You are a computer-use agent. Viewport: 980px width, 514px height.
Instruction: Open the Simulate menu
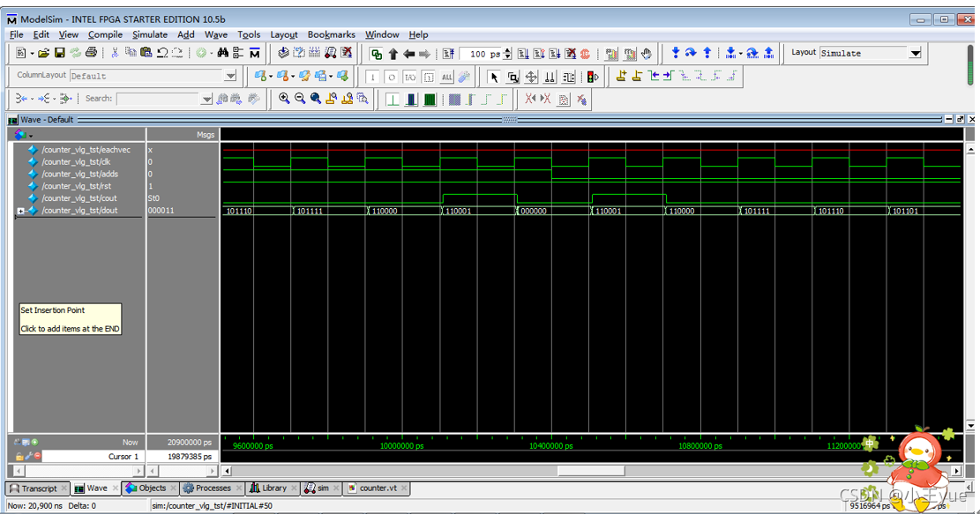[x=150, y=34]
